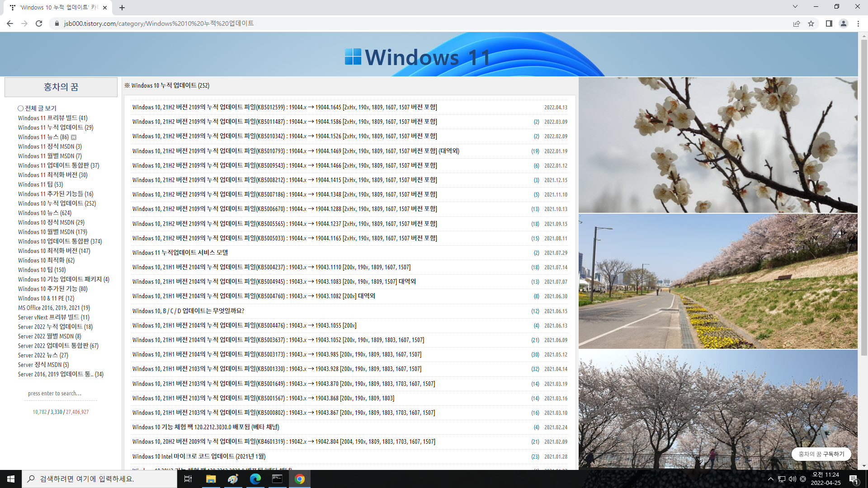
Task: Click the 홍차의 꿈 구독하기 button
Action: tap(821, 454)
